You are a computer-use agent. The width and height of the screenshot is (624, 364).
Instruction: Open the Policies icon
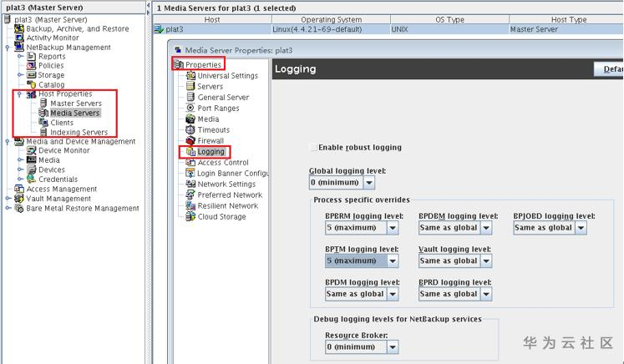point(31,66)
